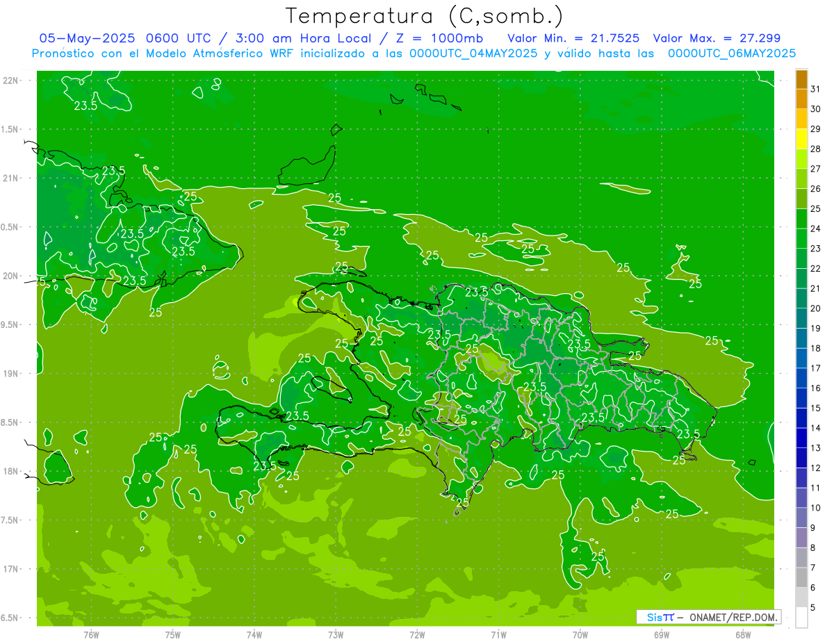
Task: Pick the yellow swatch between 28 and 29
Action: point(801,139)
